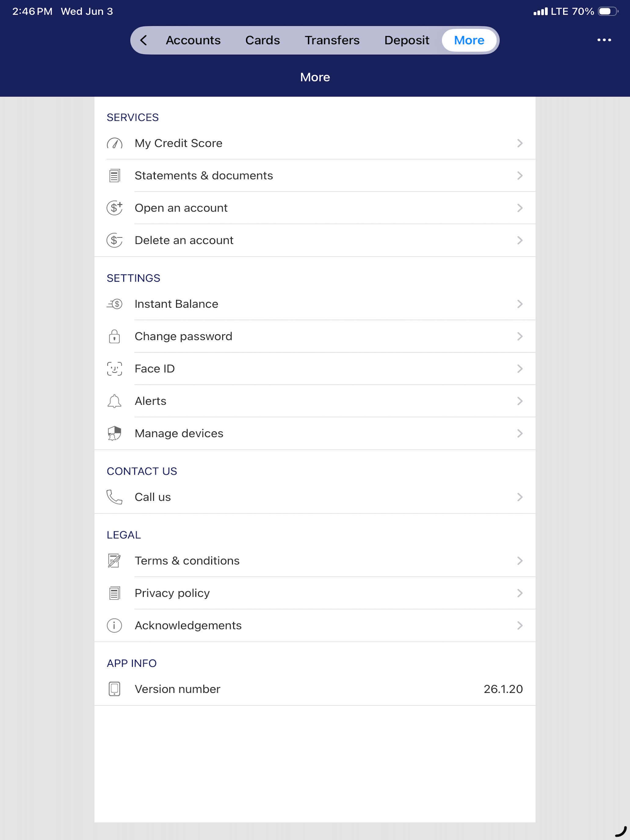The image size is (630, 840).
Task: Tap the Alerts bell icon
Action: [x=114, y=401]
